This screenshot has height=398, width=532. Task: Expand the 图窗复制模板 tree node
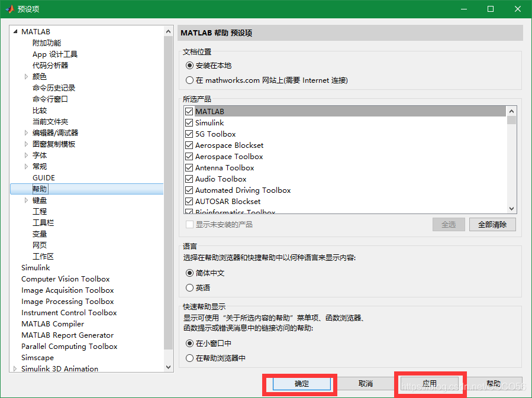click(x=26, y=144)
